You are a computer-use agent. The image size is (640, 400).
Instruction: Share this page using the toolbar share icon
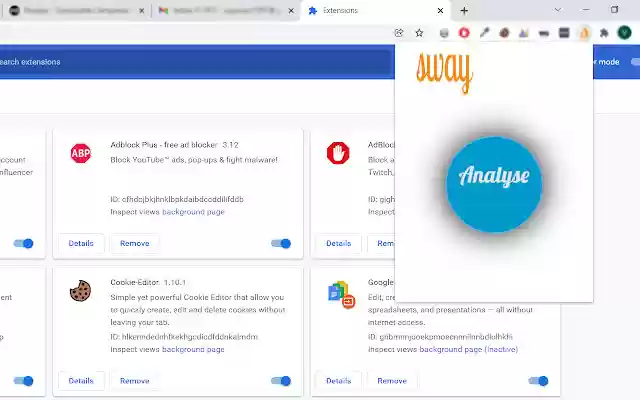[399, 33]
